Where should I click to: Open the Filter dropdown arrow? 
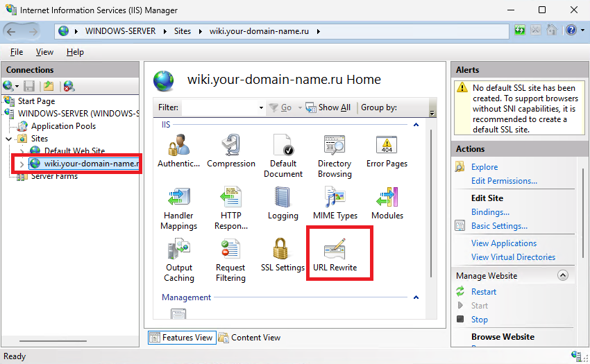click(261, 108)
